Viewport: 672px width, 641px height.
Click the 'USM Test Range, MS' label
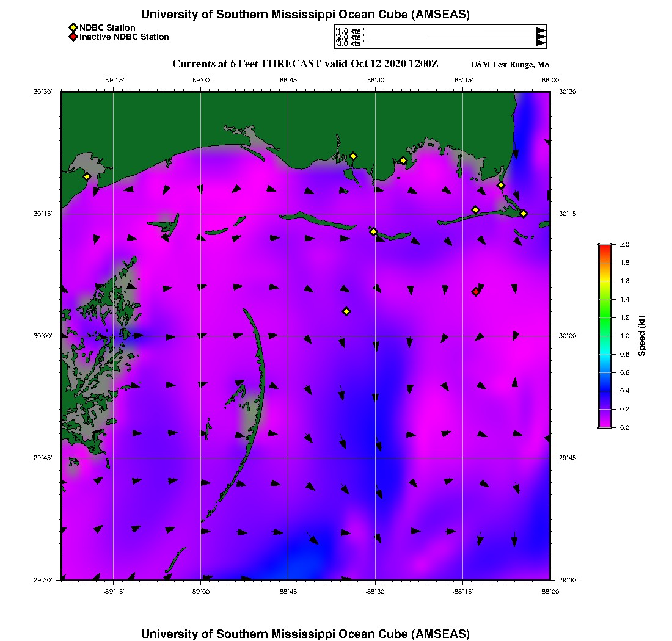tap(510, 65)
